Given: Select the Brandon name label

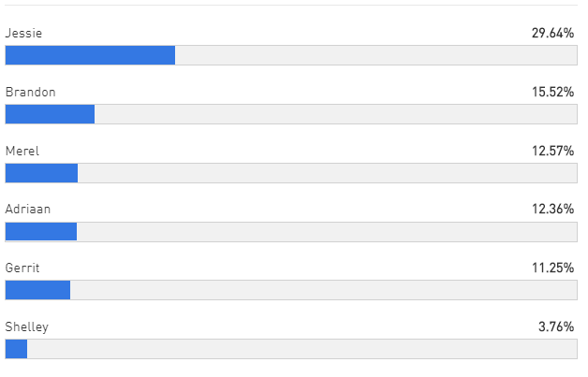Looking at the screenshot, I should (x=30, y=92).
